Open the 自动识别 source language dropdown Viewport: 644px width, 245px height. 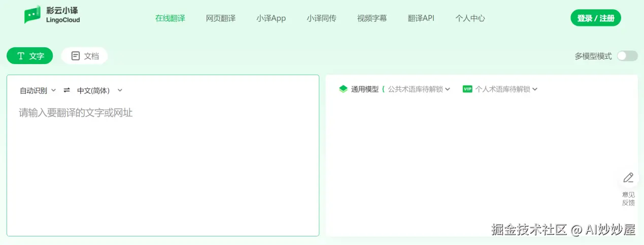click(x=38, y=90)
